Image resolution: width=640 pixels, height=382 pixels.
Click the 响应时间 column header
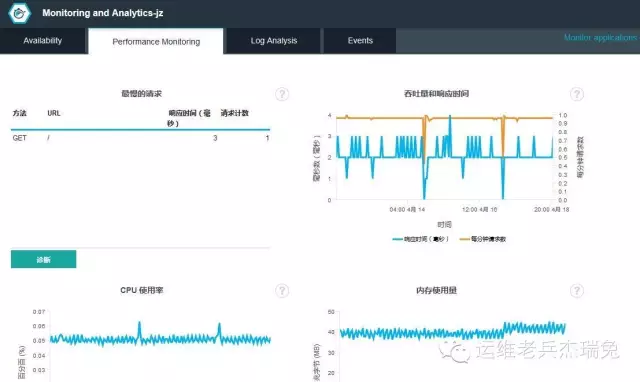click(x=189, y=118)
